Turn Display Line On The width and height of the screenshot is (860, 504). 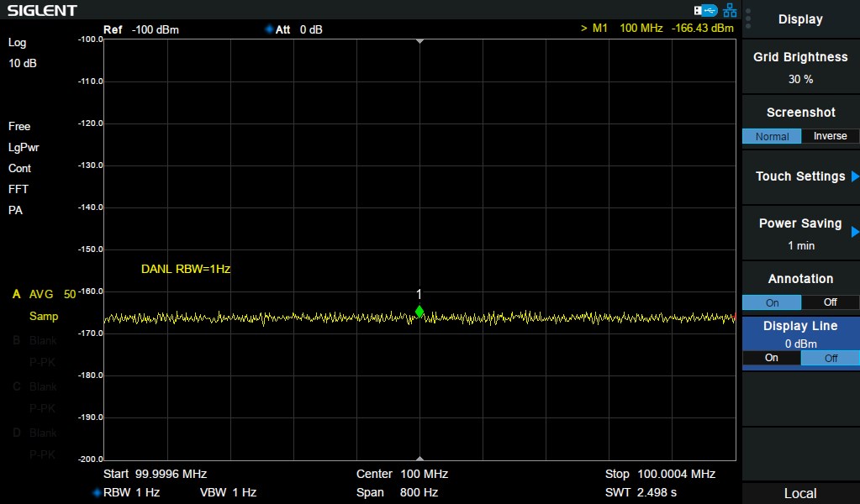click(771, 358)
